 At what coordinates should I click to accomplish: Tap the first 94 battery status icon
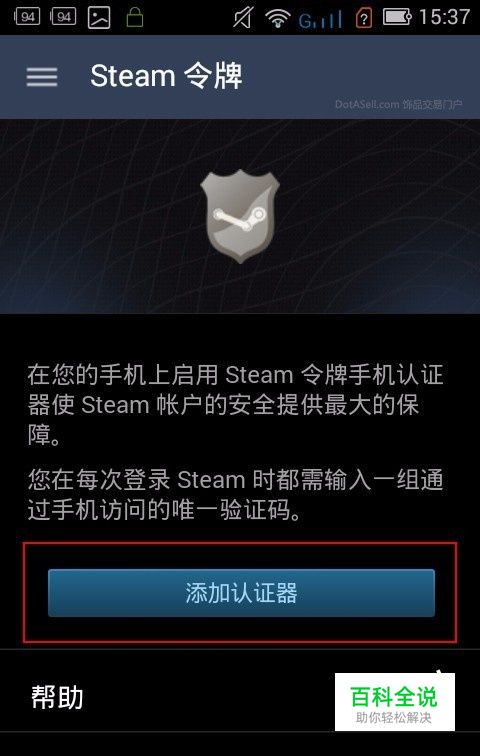coord(27,17)
